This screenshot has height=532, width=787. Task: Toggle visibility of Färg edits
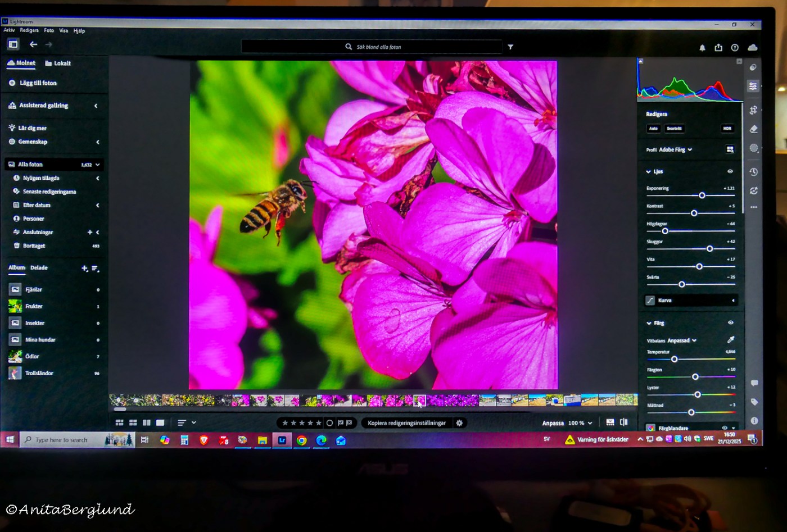[x=730, y=323]
